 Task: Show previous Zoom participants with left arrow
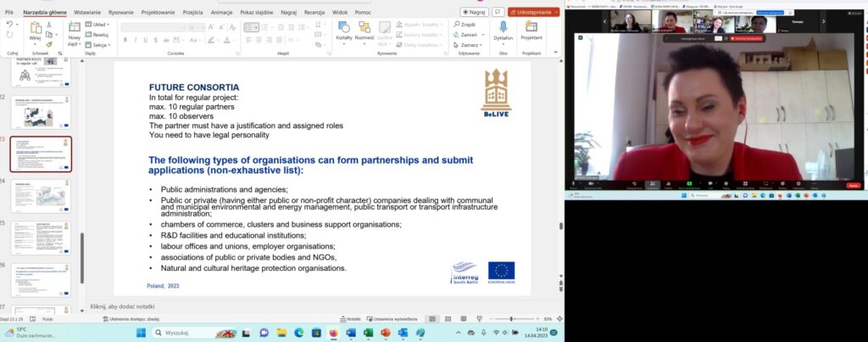604,21
